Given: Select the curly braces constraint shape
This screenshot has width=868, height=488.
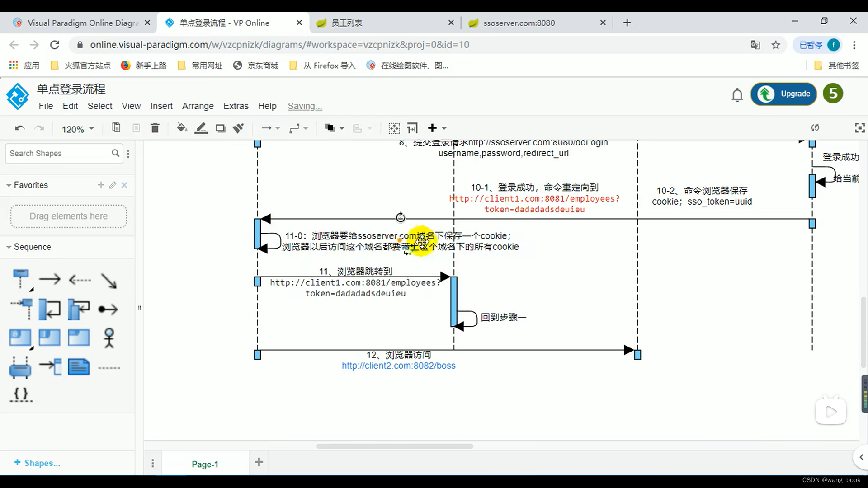Looking at the screenshot, I should pos(21,395).
